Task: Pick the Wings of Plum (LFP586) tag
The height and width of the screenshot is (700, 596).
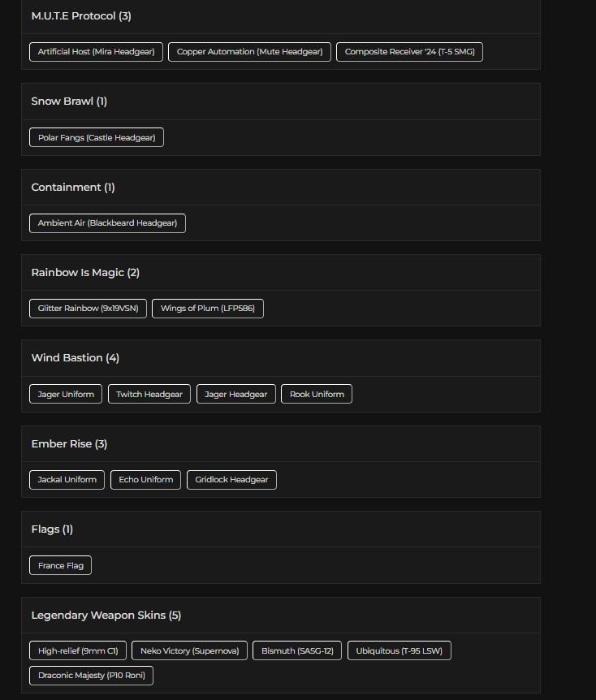Action: pyautogui.click(x=207, y=309)
